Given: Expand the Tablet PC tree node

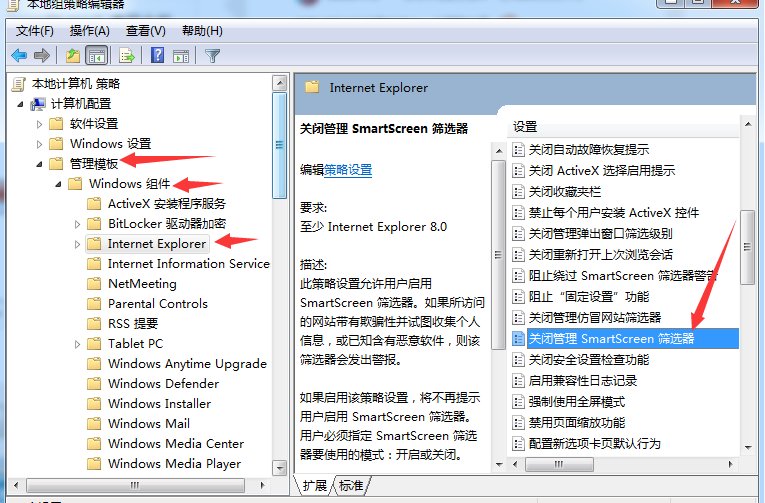Looking at the screenshot, I should [77, 344].
